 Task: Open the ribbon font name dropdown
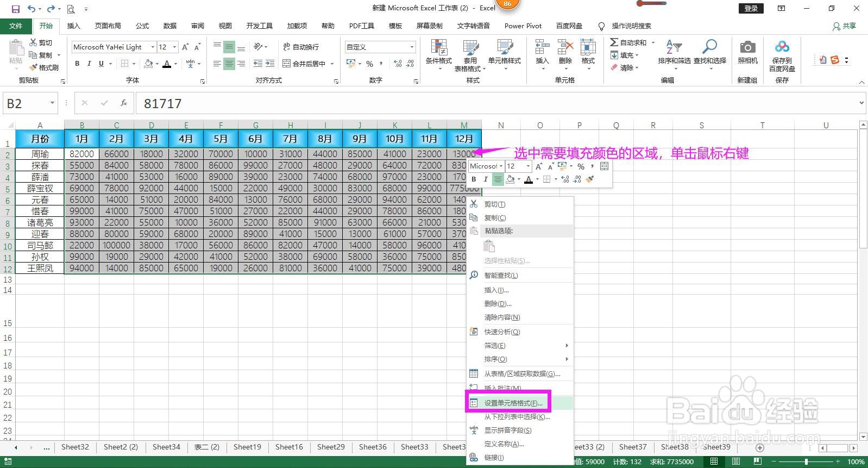[x=153, y=47]
